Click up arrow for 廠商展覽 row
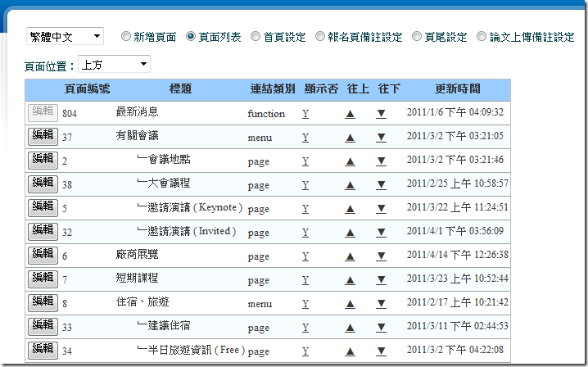The height and width of the screenshot is (367, 588). tap(350, 256)
